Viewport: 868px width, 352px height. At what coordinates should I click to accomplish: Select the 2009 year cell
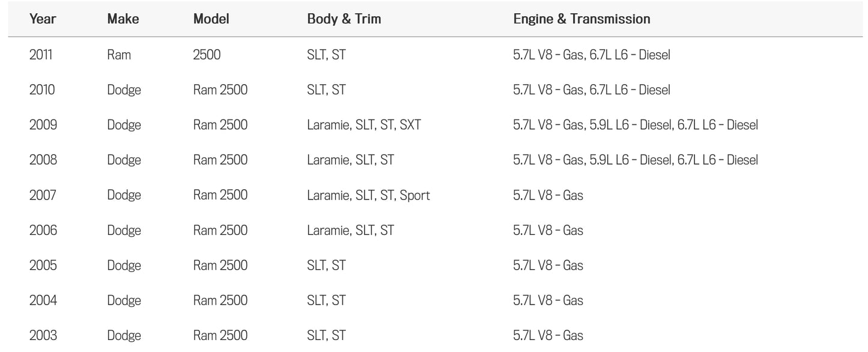[x=43, y=125]
